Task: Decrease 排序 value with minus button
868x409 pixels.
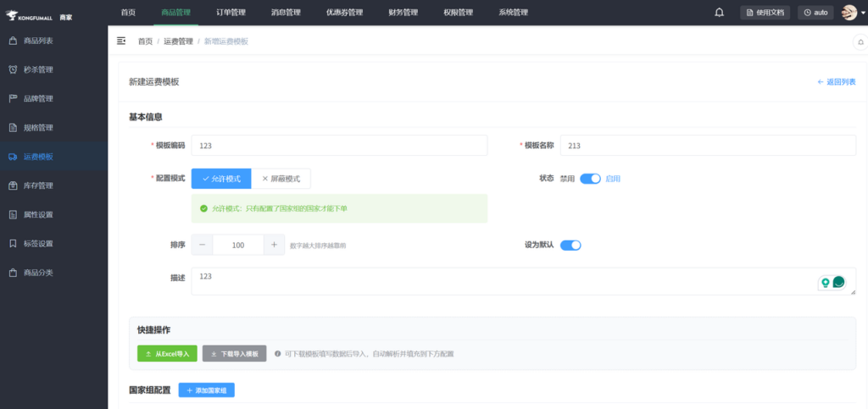Action: [203, 245]
